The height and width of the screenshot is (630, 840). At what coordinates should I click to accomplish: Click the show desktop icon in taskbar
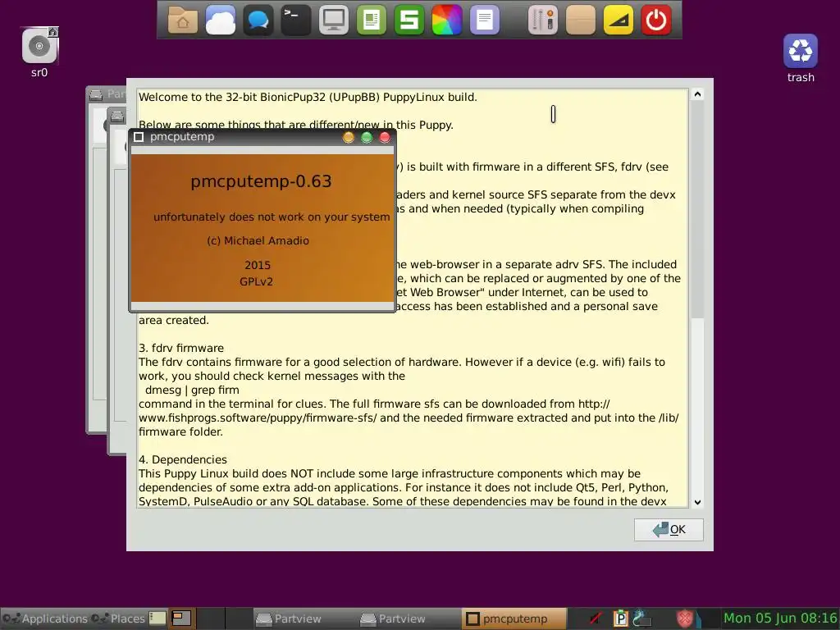(157, 619)
